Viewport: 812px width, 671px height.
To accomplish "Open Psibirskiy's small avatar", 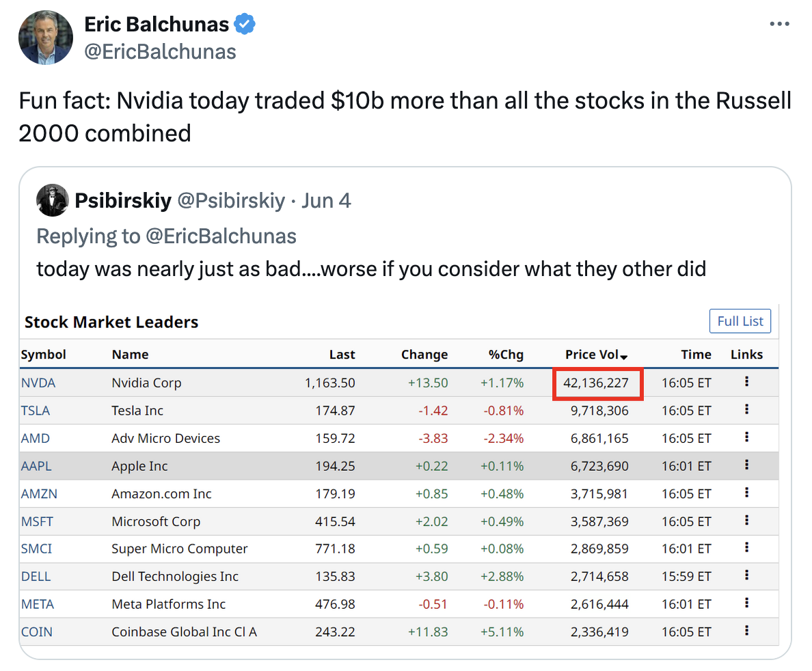I will click(53, 200).
